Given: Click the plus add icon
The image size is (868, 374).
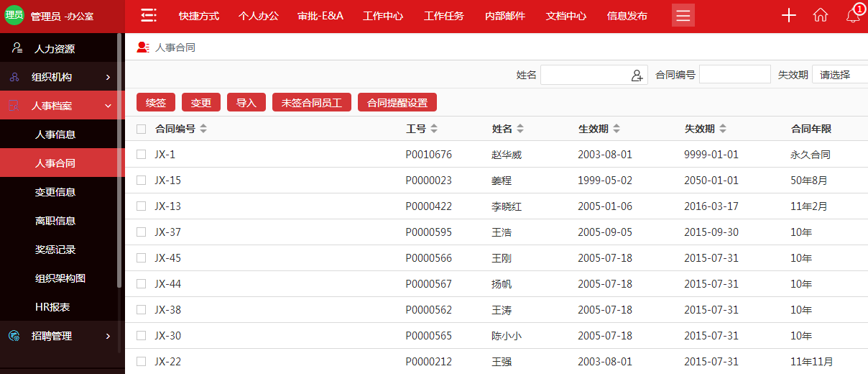Looking at the screenshot, I should point(789,16).
